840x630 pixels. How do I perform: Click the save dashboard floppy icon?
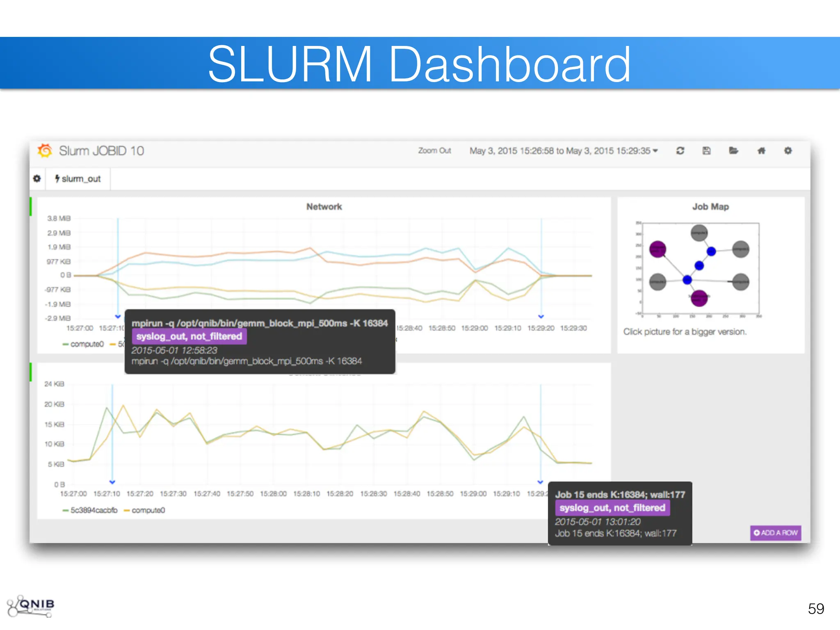706,151
